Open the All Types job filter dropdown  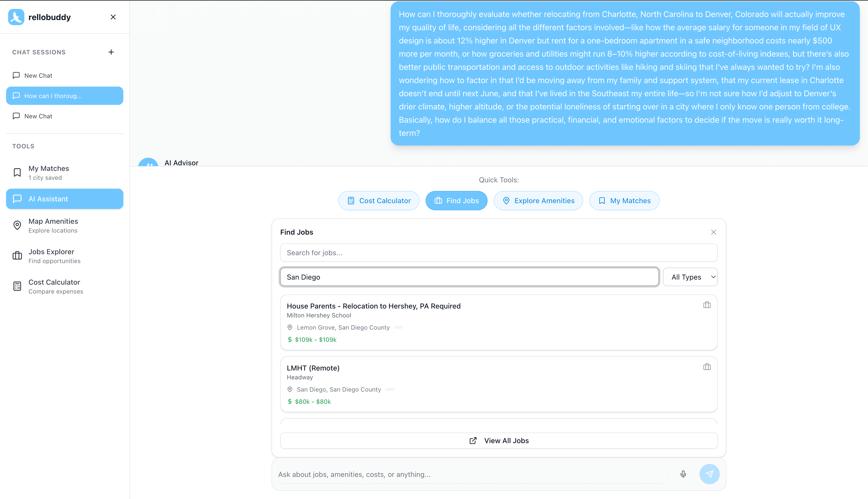click(690, 277)
